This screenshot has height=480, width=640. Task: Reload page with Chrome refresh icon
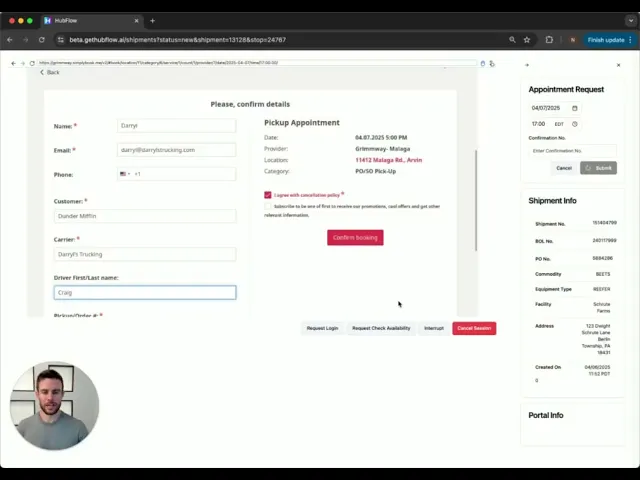[x=42, y=40]
